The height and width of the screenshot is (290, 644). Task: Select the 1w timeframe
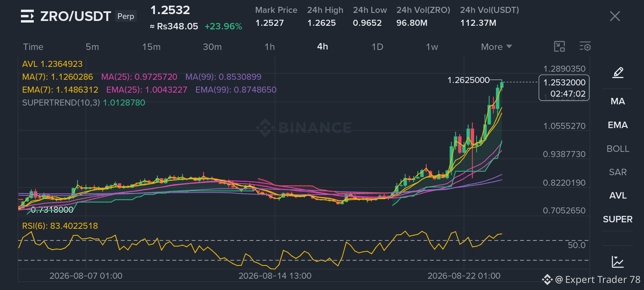[x=432, y=47]
